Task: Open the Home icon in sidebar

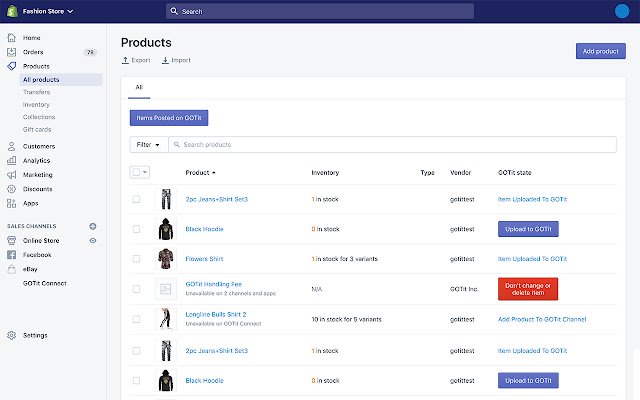Action: pos(11,38)
